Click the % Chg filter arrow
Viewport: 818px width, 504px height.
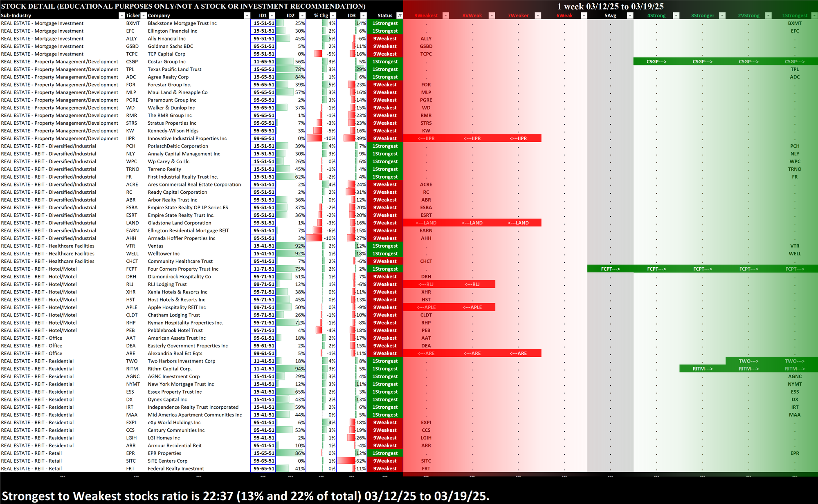tap(333, 16)
